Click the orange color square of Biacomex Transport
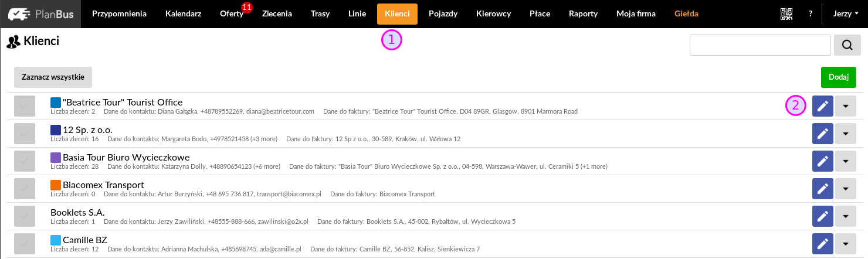The image size is (868, 259). (56, 185)
